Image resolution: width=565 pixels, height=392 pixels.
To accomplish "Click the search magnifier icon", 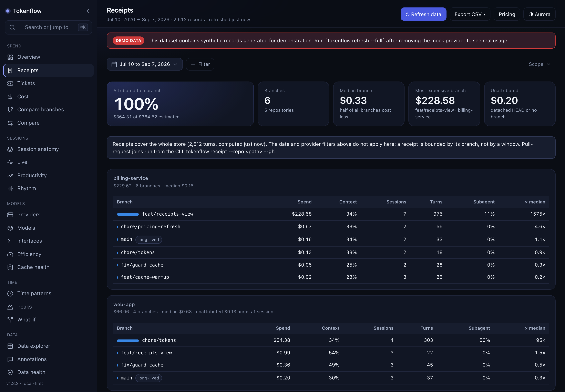I will tap(12, 27).
